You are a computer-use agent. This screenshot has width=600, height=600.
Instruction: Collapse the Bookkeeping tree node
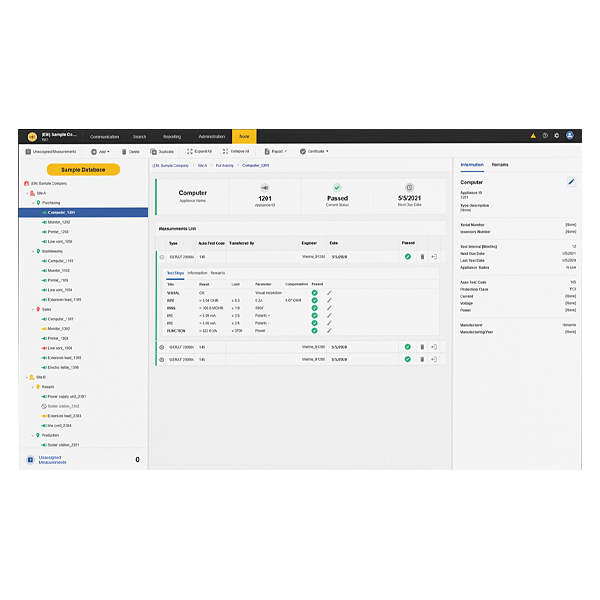pos(33,251)
